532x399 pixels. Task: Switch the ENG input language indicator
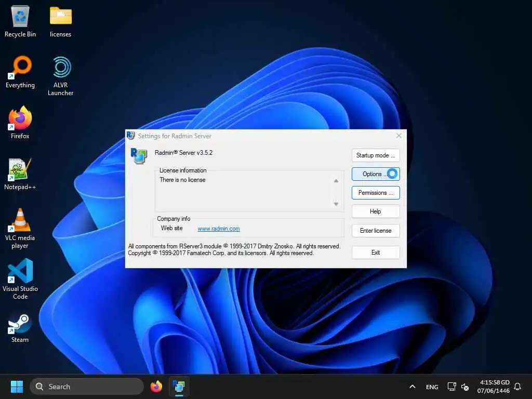pos(432,387)
